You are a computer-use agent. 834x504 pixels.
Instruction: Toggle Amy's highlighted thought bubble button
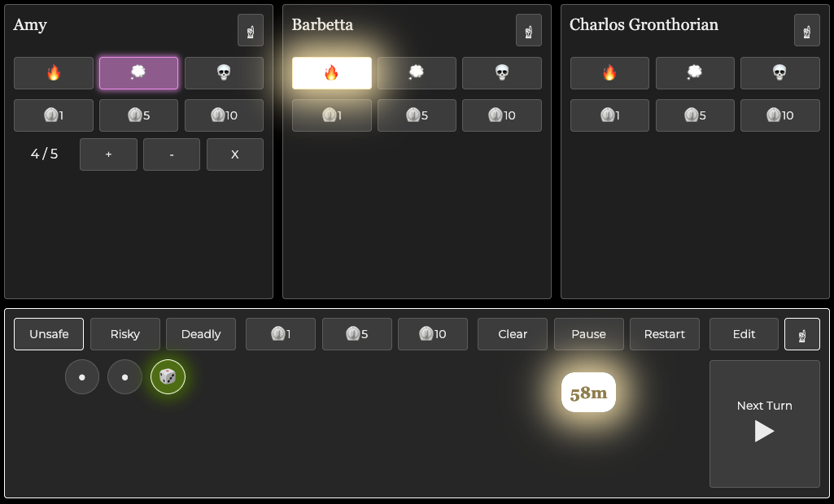138,73
